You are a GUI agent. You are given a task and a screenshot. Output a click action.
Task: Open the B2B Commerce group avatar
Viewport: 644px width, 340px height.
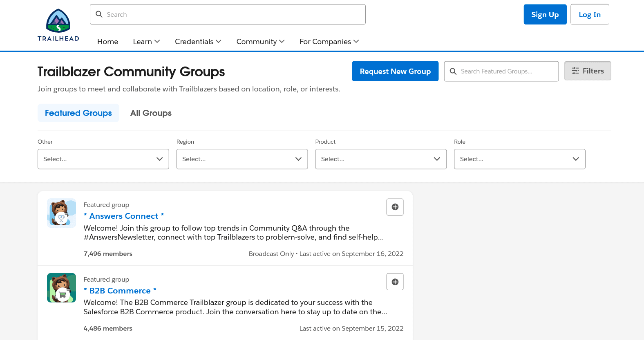click(61, 288)
